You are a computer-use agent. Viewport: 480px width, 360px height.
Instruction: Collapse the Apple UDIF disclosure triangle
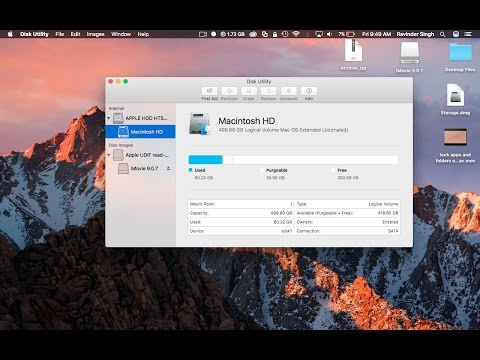[x=109, y=155]
